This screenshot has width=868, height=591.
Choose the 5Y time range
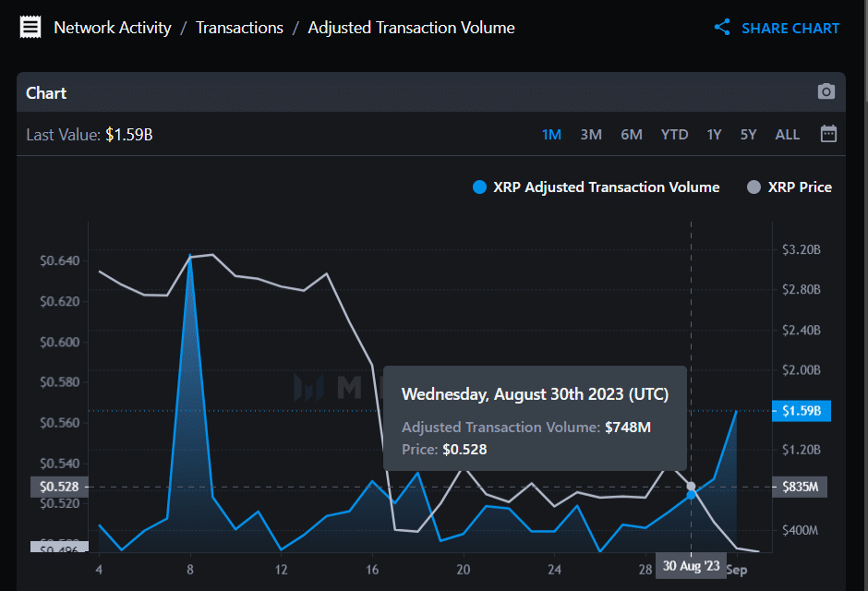(x=748, y=135)
